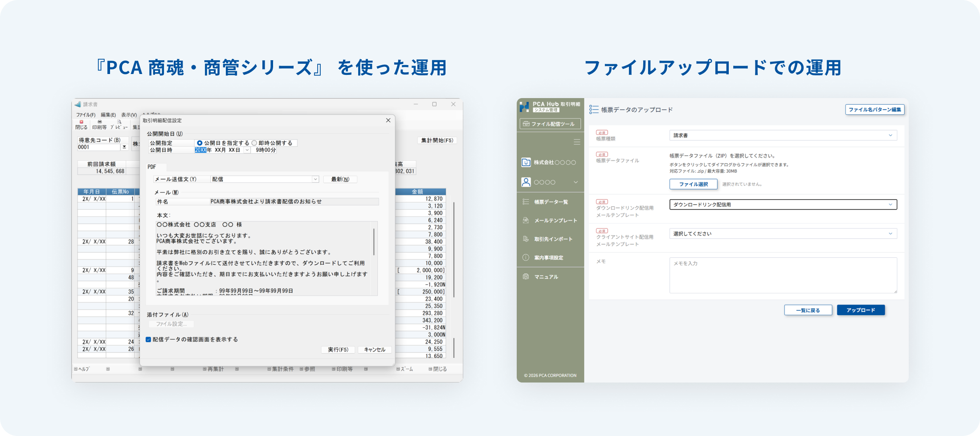
Task: Open the 得意先コード dropdown arrow
Action: coord(124,147)
